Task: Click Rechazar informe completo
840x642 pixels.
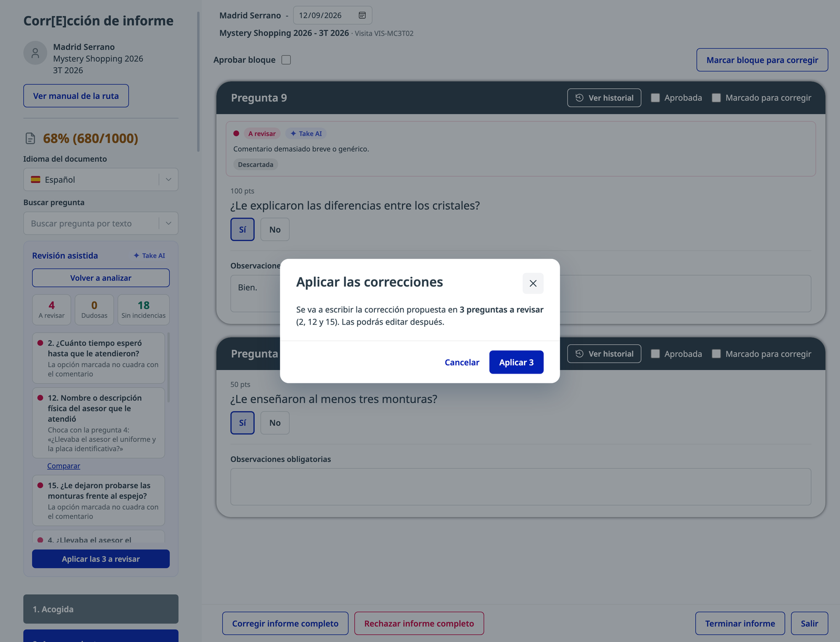Action: (x=419, y=623)
